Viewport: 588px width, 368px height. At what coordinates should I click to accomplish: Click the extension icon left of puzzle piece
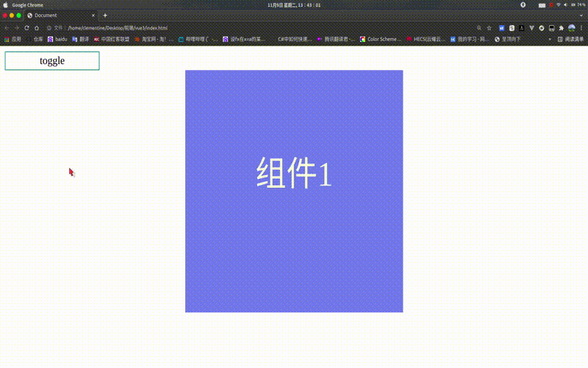click(x=552, y=28)
